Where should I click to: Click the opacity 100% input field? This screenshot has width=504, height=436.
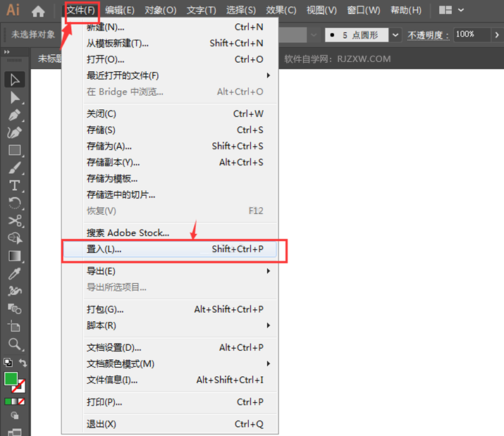click(x=471, y=35)
